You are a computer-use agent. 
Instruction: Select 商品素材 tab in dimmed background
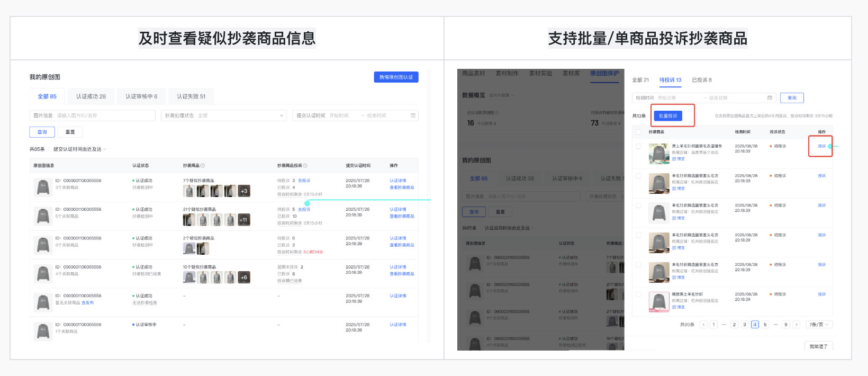pos(473,74)
